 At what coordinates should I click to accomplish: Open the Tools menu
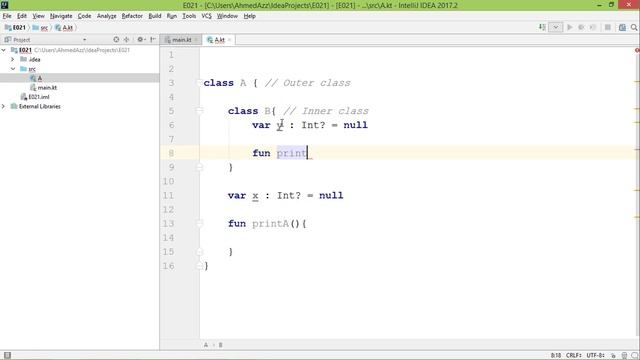pyautogui.click(x=189, y=16)
